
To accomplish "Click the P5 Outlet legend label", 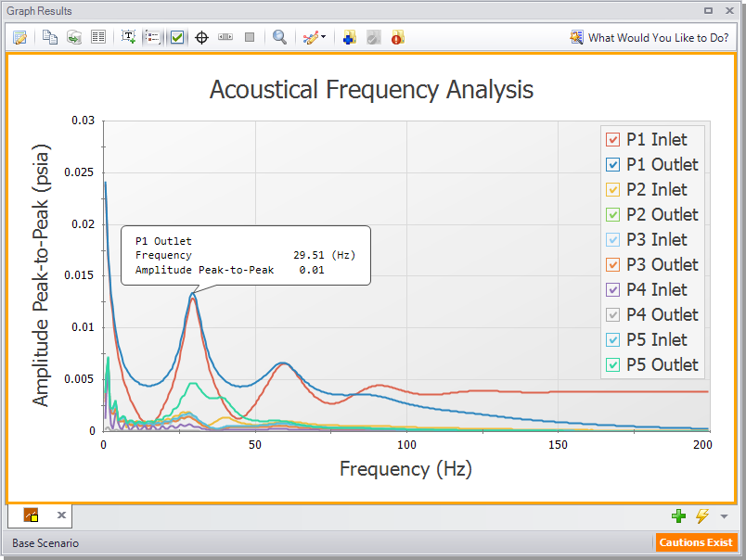I will tap(662, 364).
